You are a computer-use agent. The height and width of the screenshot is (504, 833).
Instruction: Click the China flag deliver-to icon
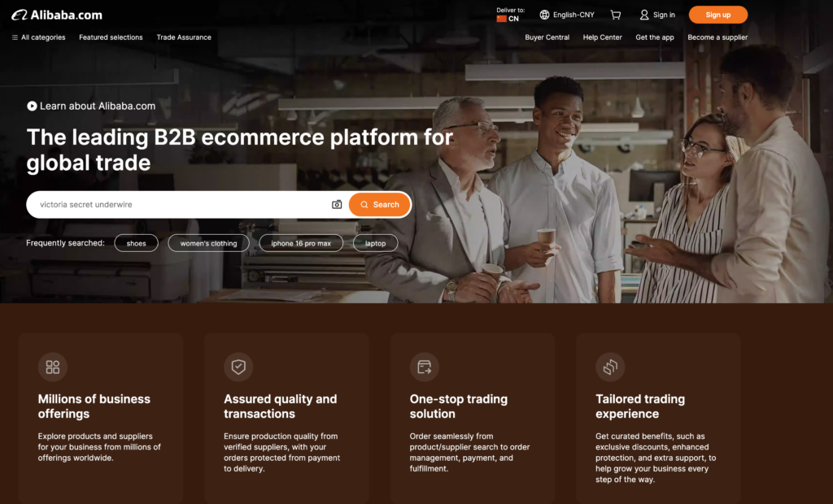click(501, 19)
